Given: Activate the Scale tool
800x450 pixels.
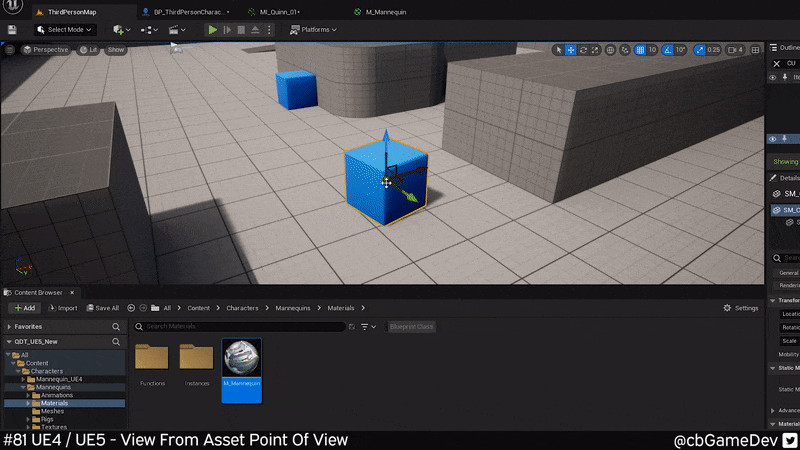Looking at the screenshot, I should (x=595, y=49).
